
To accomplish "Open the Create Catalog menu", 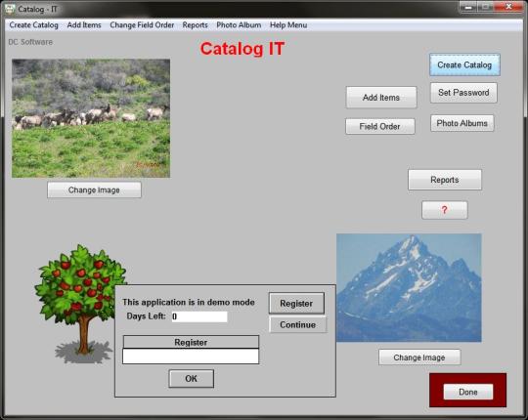I will point(33,25).
